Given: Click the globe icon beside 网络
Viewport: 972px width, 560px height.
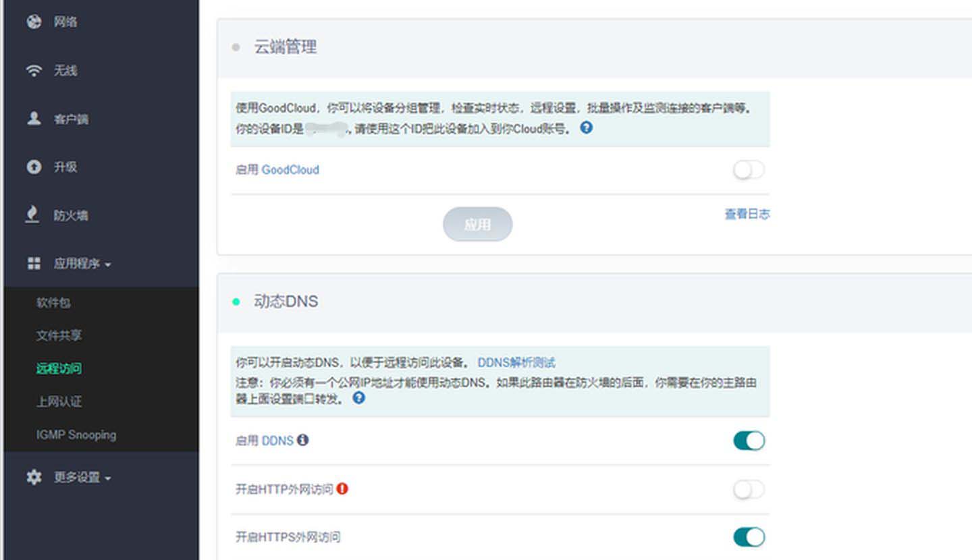Looking at the screenshot, I should [34, 22].
